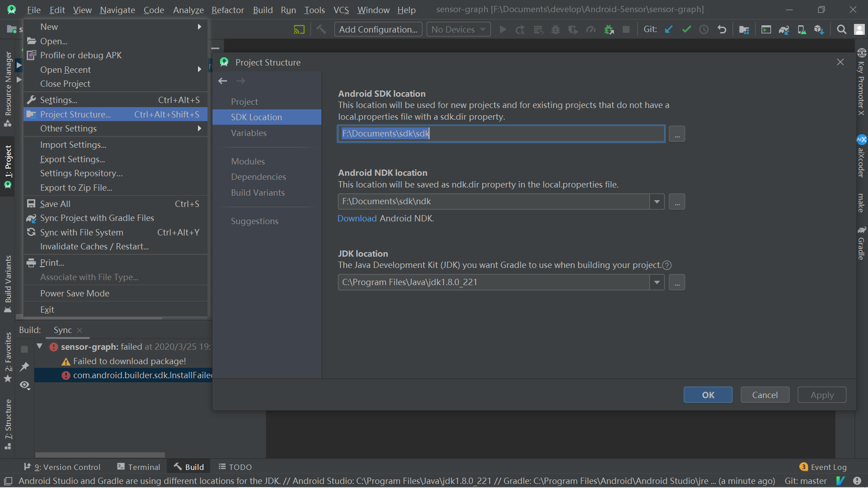868x488 pixels.
Task: Toggle Power Save Mode menu item
Action: click(115, 293)
